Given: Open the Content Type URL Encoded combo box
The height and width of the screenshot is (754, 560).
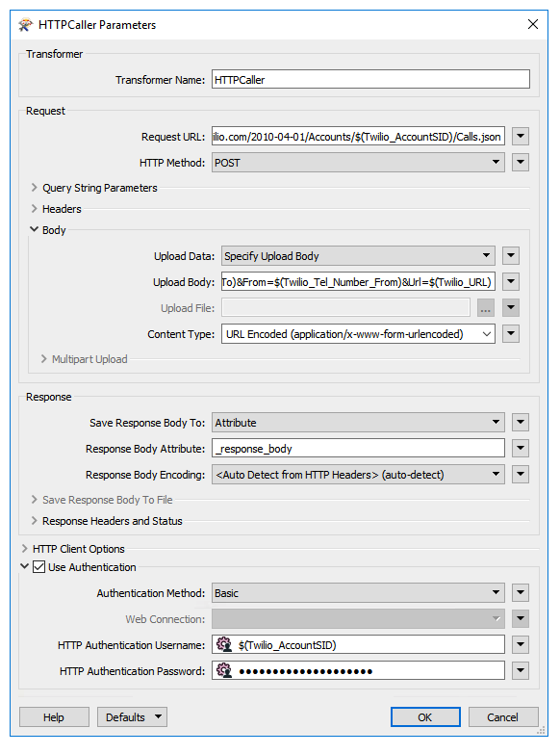Looking at the screenshot, I should click(x=358, y=334).
